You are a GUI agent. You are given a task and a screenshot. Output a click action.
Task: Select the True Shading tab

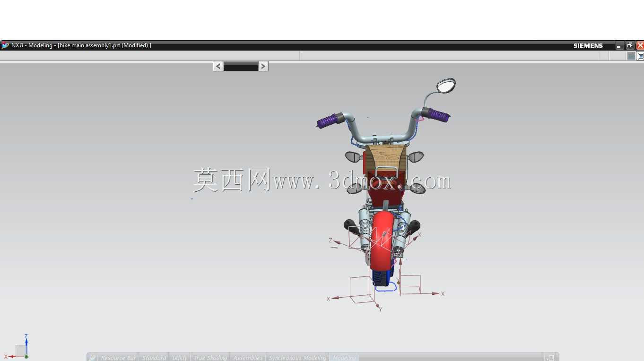click(x=210, y=358)
